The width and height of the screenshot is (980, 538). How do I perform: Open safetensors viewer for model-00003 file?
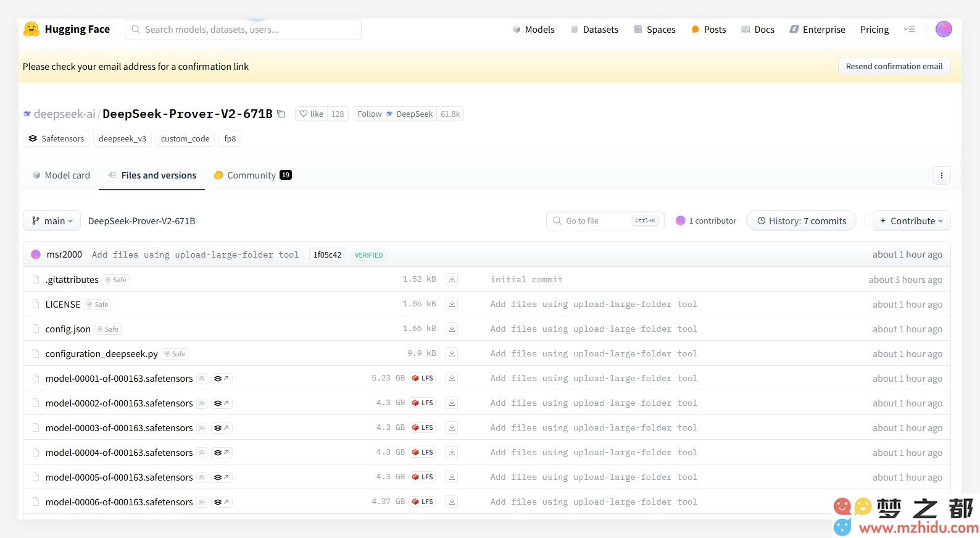pos(221,428)
